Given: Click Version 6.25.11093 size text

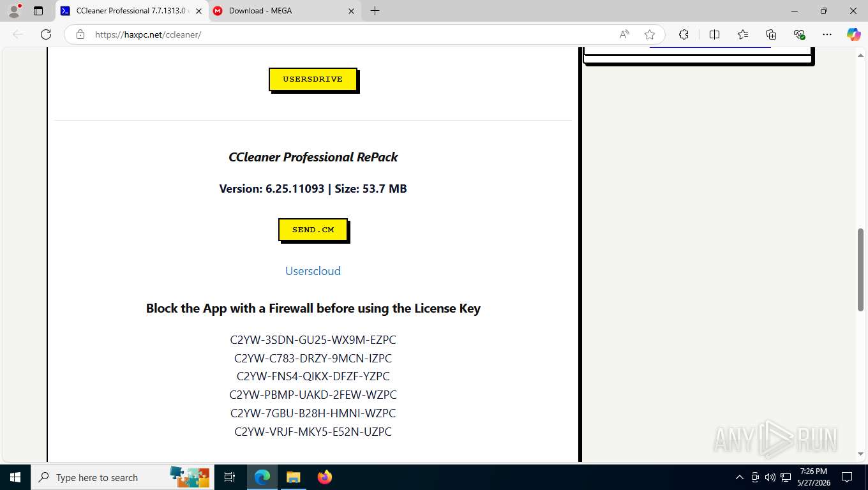Looking at the screenshot, I should coord(313,189).
